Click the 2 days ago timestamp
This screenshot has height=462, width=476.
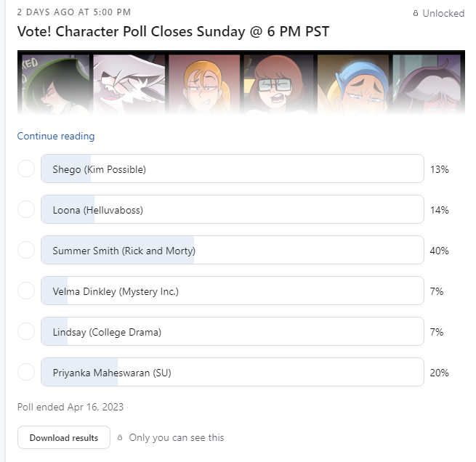click(74, 12)
